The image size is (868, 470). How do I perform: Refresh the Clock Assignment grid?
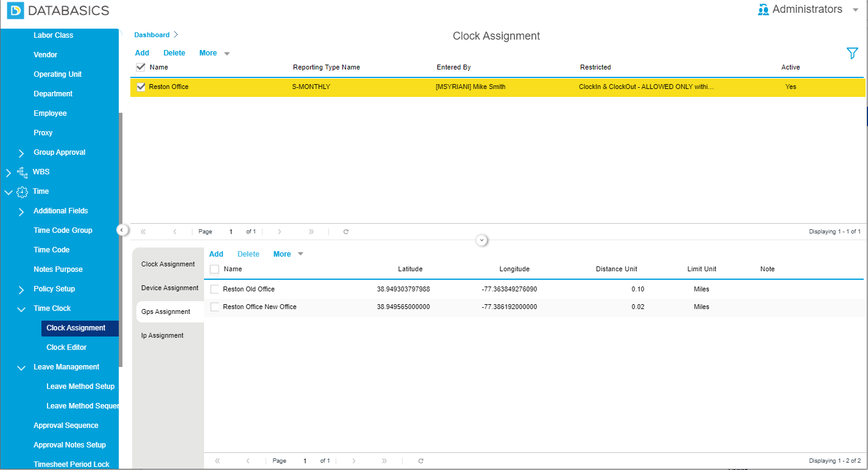click(x=345, y=232)
